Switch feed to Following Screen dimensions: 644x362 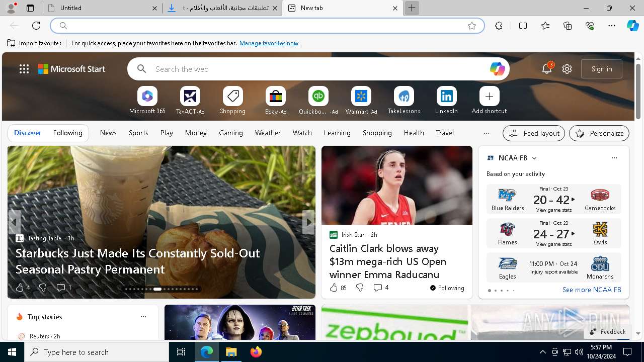pos(67,133)
